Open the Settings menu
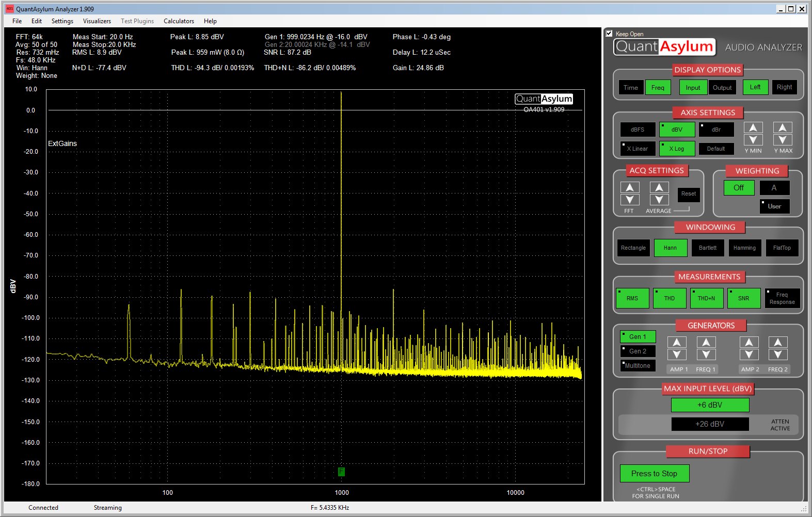This screenshot has height=517, width=812. click(x=62, y=21)
